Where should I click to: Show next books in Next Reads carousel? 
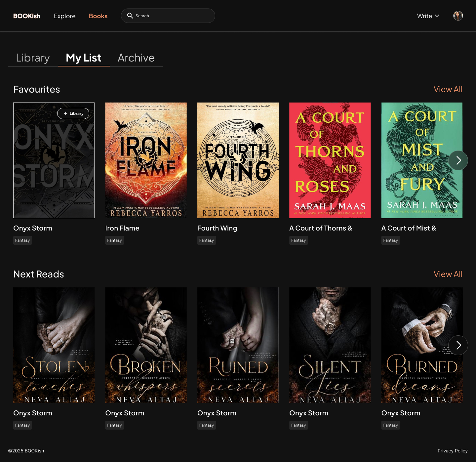pos(458,345)
